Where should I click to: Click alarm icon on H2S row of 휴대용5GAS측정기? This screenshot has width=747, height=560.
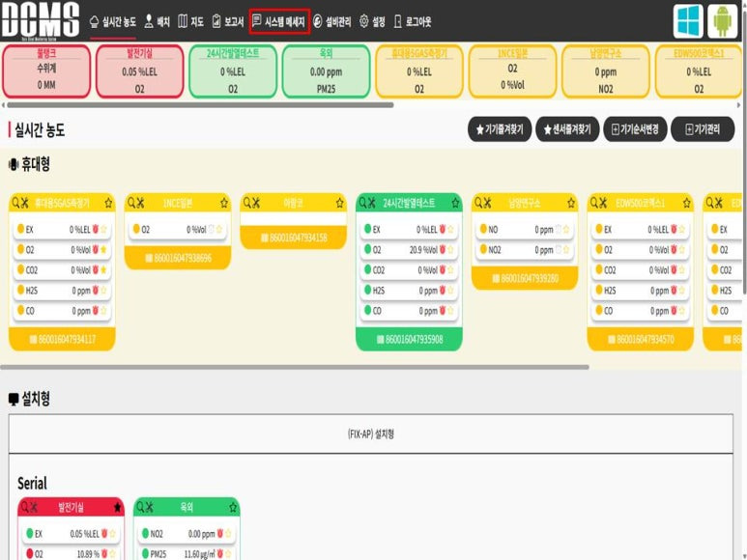(x=96, y=291)
